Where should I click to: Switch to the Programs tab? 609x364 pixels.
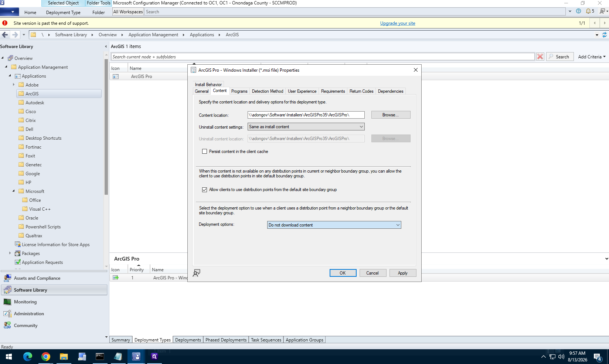click(239, 91)
